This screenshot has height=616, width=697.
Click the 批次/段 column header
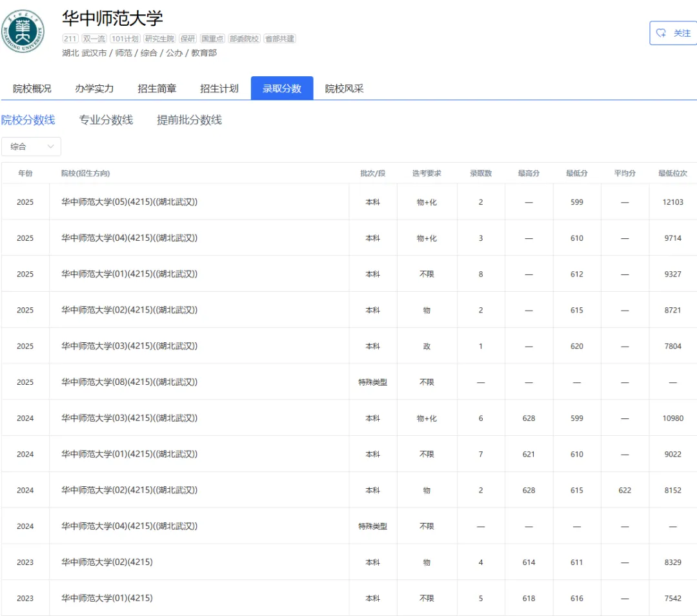pos(372,173)
